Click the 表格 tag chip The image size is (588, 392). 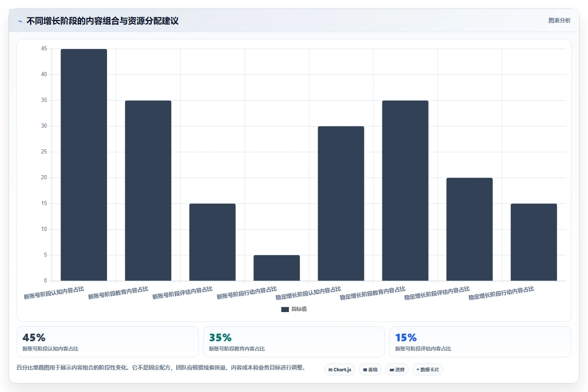coord(370,370)
